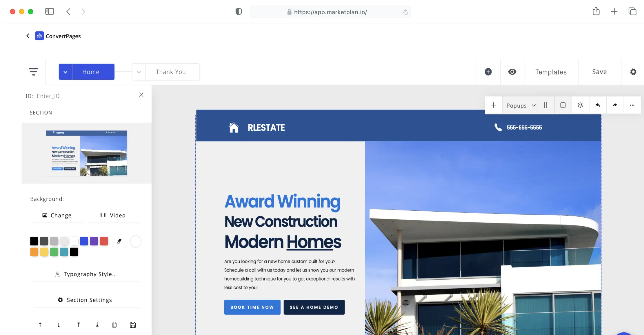Click the undo arrow icon

click(598, 105)
